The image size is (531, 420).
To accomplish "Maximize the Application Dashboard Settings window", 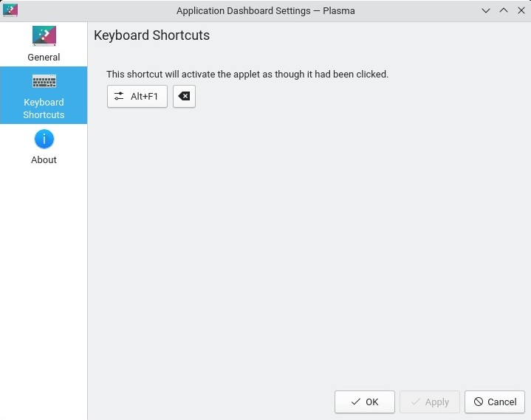I will [x=504, y=10].
